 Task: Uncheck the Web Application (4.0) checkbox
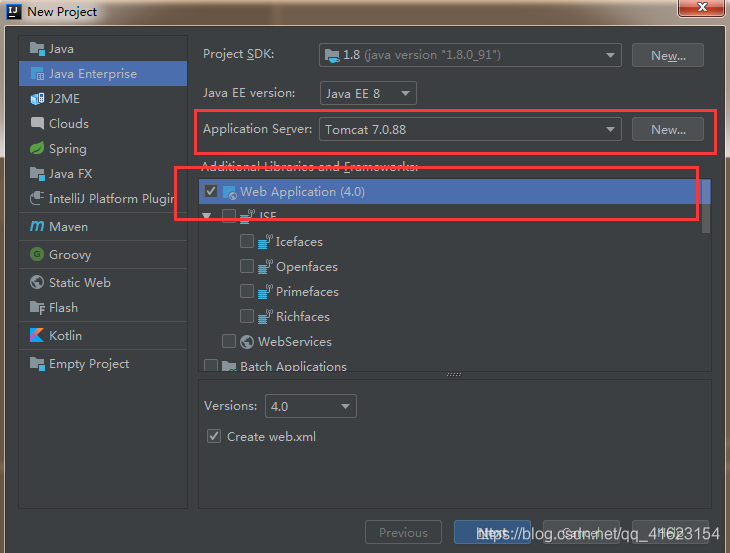[x=211, y=191]
